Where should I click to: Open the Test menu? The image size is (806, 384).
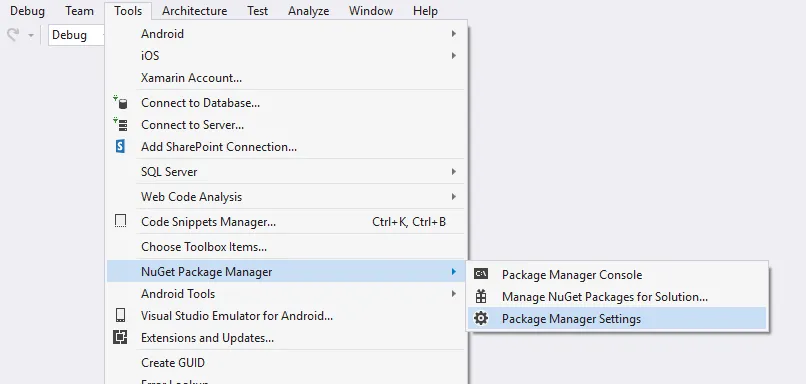click(257, 11)
